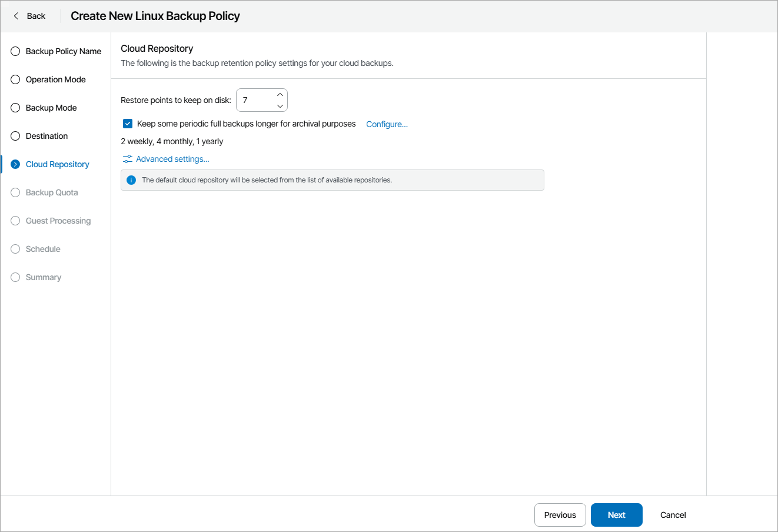Screen dimensions: 778x532
Task: Select the Backup Mode step circle
Action: point(15,108)
